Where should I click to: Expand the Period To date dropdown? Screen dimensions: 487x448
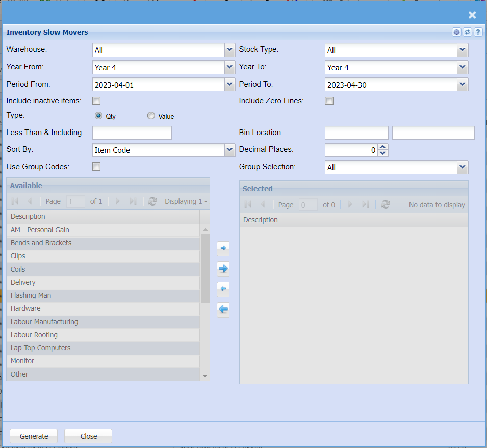[463, 85]
